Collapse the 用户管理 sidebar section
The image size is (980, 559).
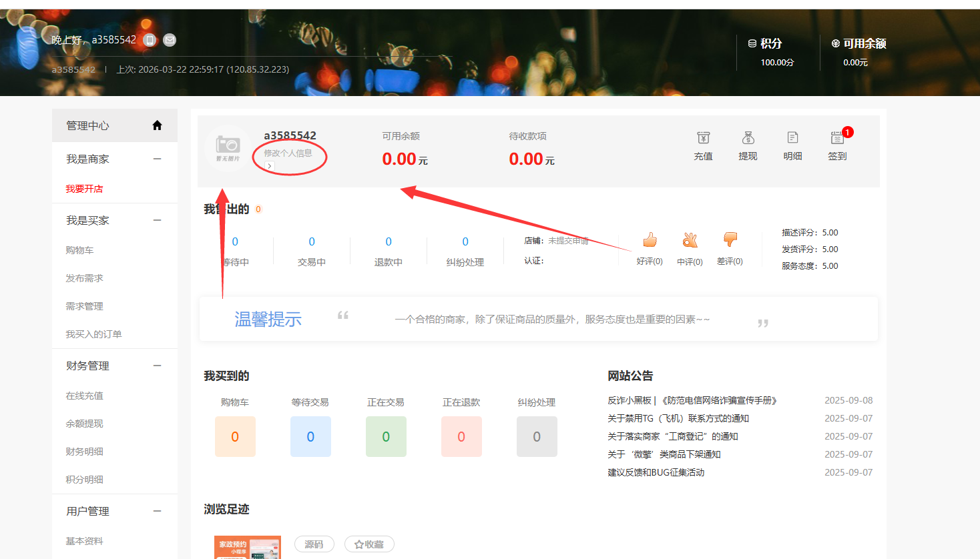point(157,511)
